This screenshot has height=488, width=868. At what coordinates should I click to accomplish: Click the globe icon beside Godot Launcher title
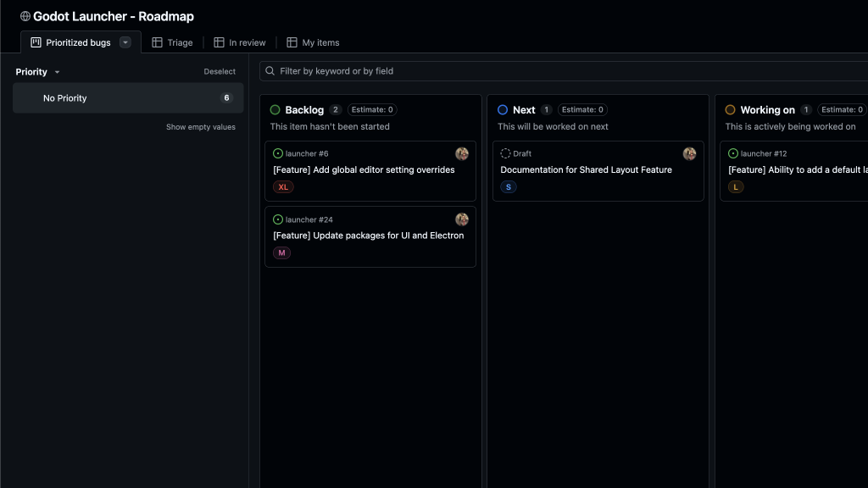click(25, 16)
